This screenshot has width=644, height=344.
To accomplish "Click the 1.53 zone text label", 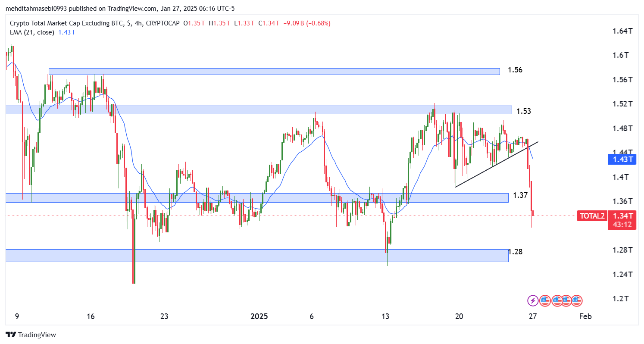I will [x=524, y=111].
